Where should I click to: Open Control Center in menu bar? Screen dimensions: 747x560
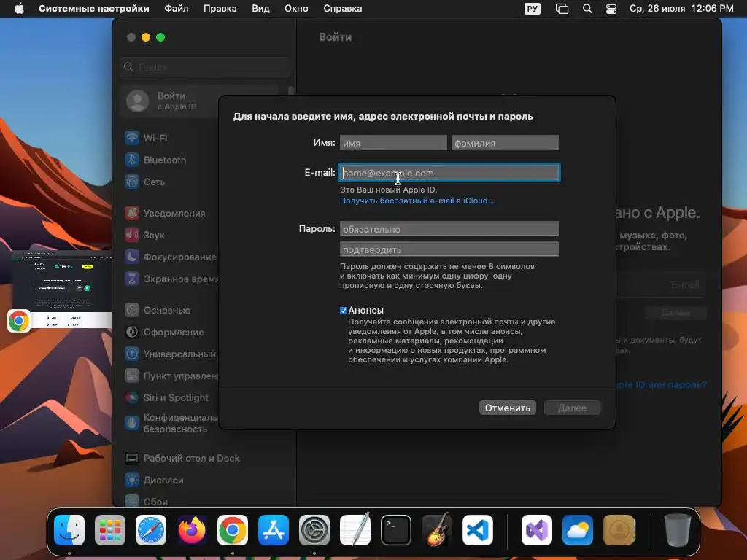(x=611, y=9)
